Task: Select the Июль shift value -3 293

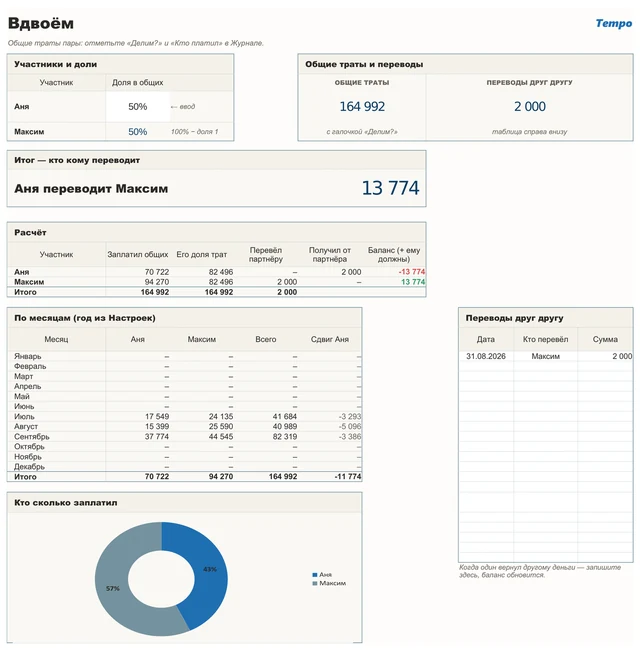Action: [350, 417]
